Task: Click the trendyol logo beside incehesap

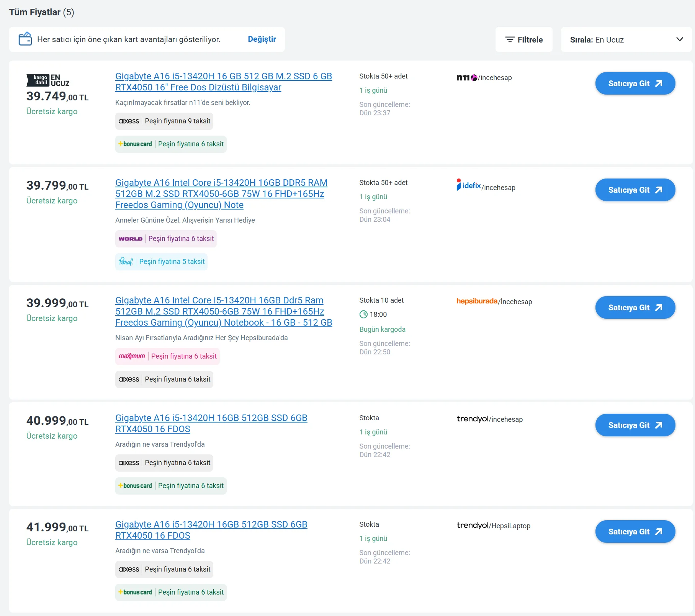Action: [473, 419]
